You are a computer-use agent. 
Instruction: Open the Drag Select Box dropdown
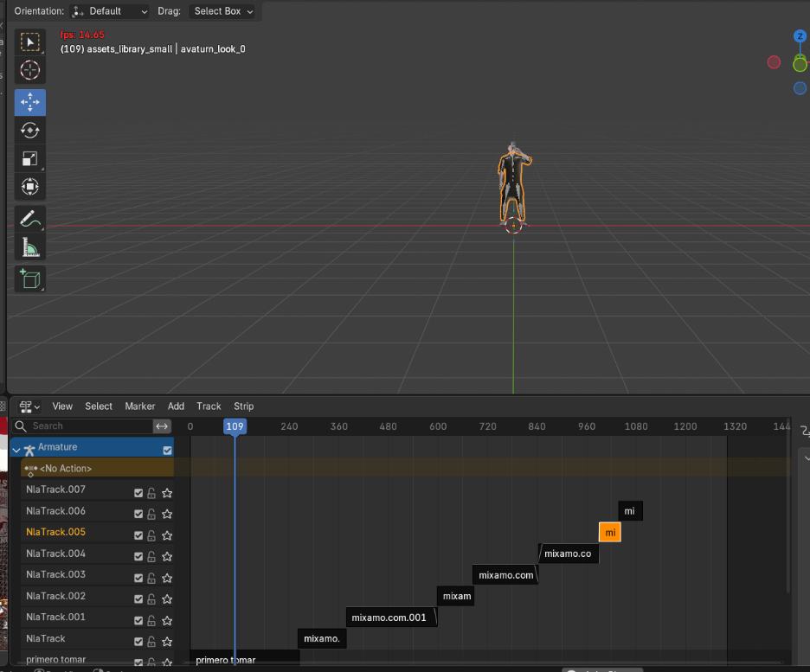223,11
